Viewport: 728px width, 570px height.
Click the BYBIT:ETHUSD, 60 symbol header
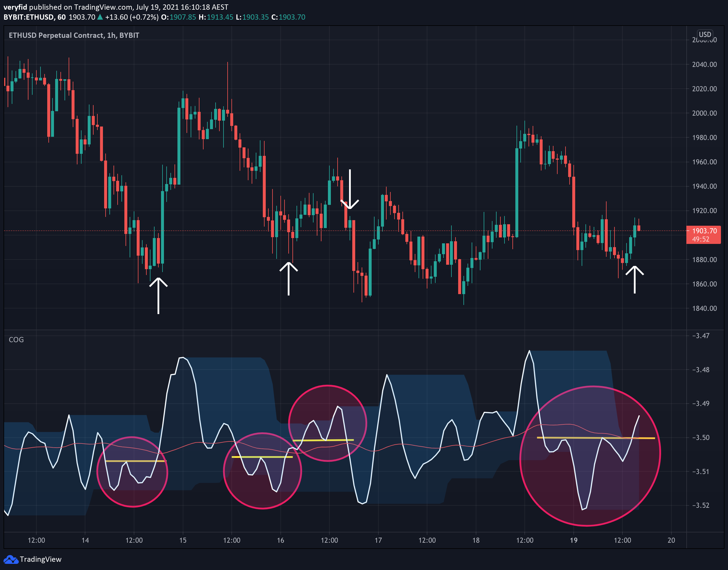tap(35, 17)
